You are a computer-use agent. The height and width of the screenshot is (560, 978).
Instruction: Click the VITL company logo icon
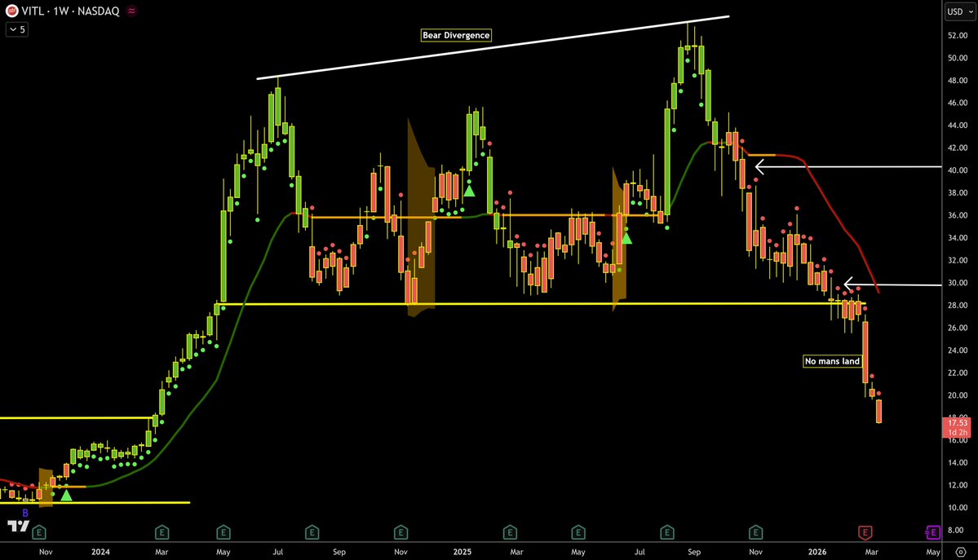click(x=11, y=11)
